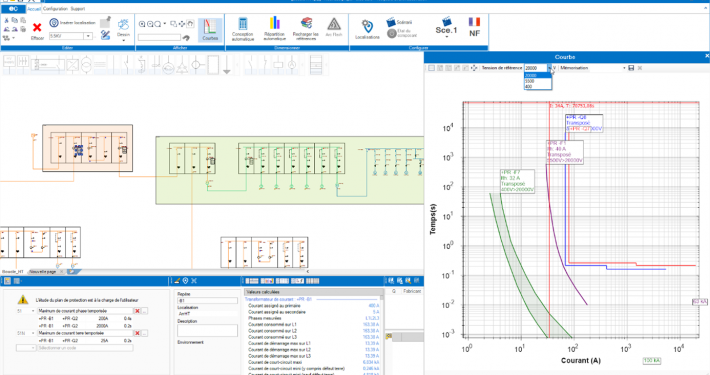This screenshot has width=710, height=375.
Task: Open the Courbes curve viewer
Action: 210,30
